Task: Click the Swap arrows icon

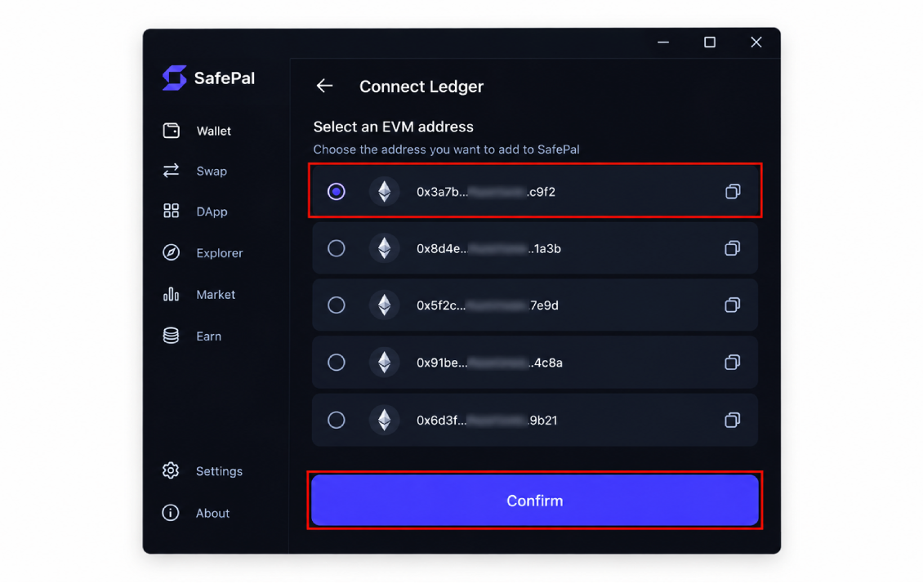Action: coord(172,171)
